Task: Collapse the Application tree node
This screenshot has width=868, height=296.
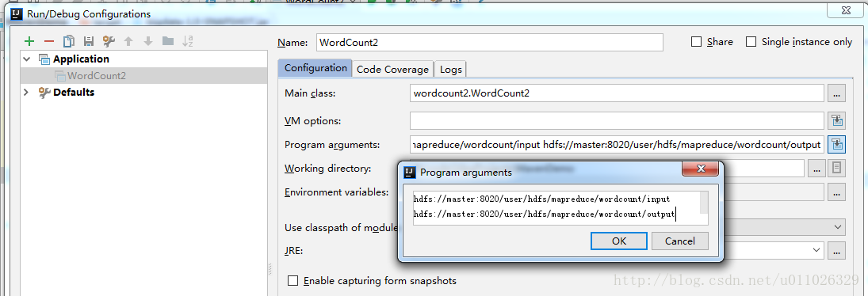Action: click(x=26, y=59)
